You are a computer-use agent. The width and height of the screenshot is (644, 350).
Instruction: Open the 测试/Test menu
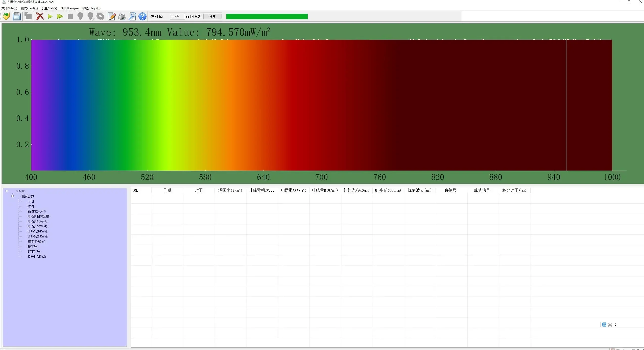29,8
